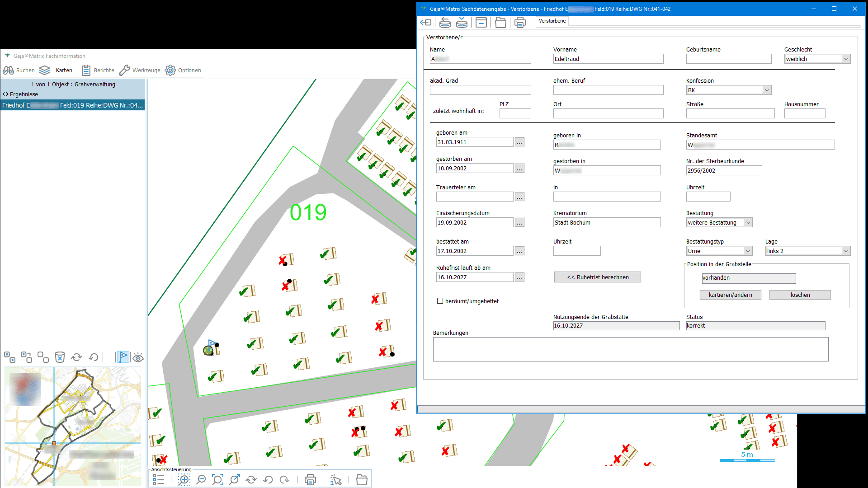Toggle the eye visibility icon above overview map
Image resolution: width=868 pixels, height=488 pixels.
pyautogui.click(x=138, y=357)
